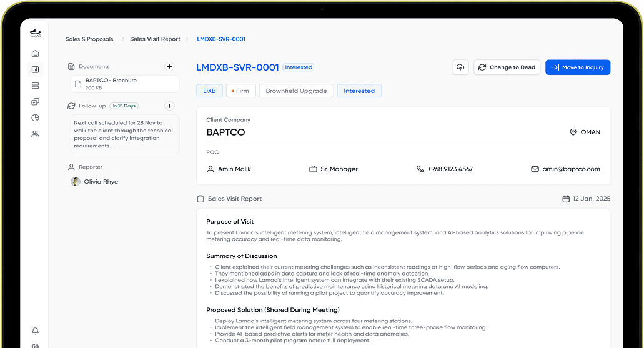This screenshot has width=644, height=348.
Task: Go to Sales Visit Report breadcrumb
Action: 156,39
